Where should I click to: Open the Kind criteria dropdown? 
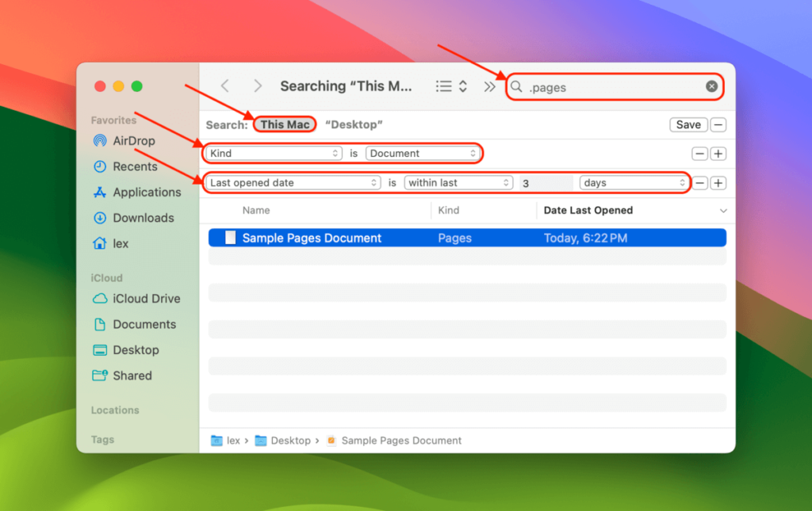[274, 153]
